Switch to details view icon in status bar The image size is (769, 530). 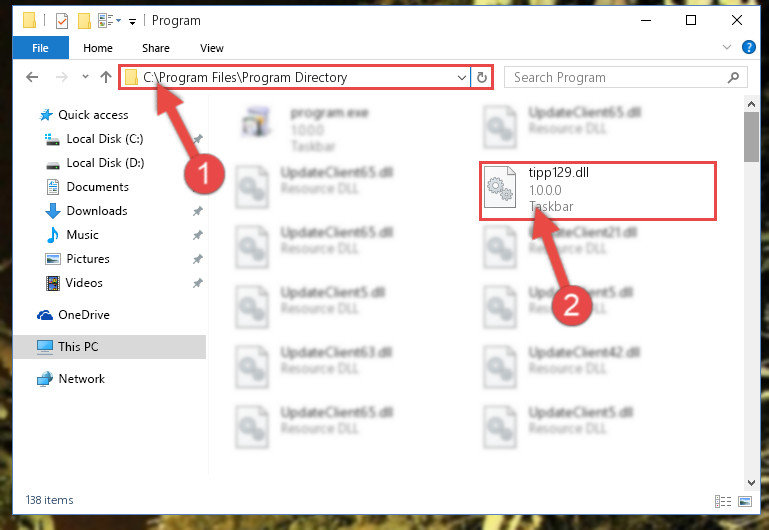click(x=723, y=501)
